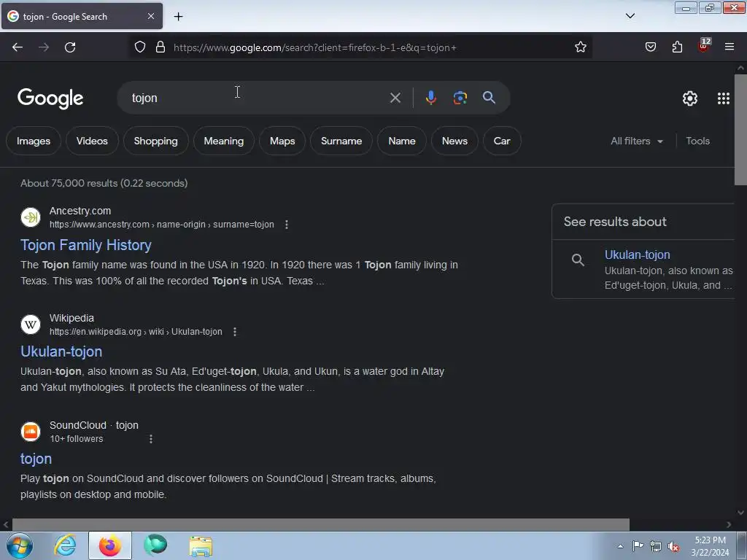747x560 pixels.
Task: Open more options for Wikipedia result
Action: 235,332
